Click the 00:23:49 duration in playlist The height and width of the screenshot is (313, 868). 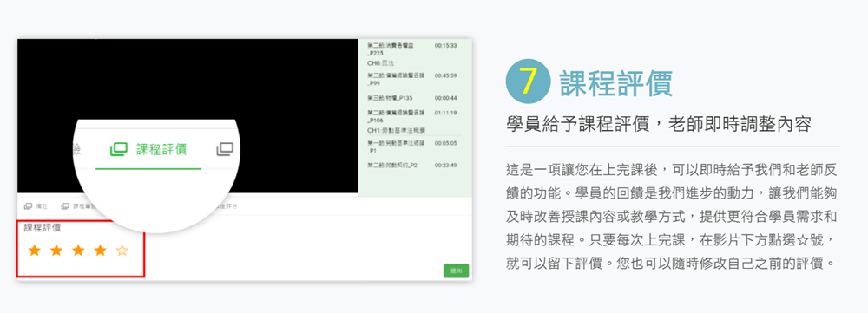click(445, 165)
